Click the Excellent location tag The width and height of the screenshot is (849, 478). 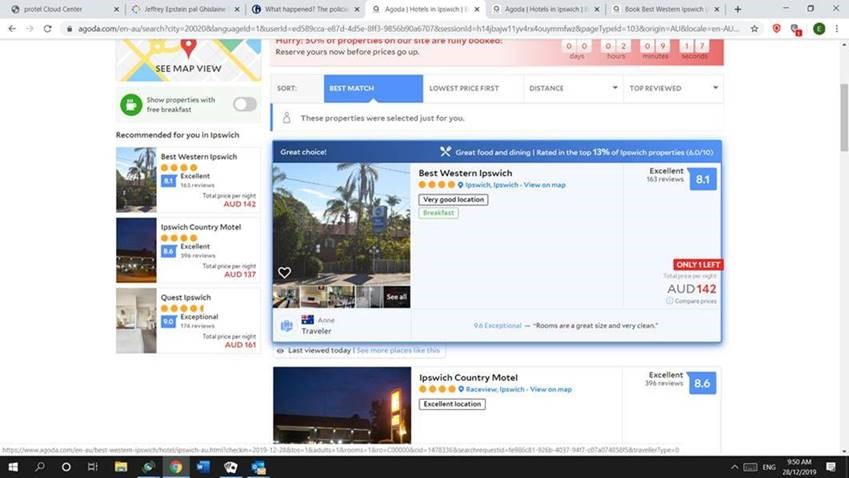[x=452, y=404]
